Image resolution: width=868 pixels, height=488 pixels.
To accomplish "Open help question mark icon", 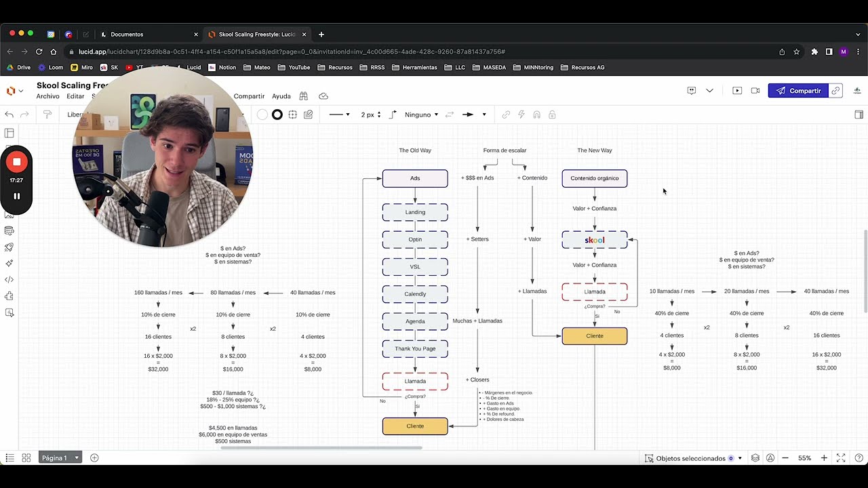I will click(x=859, y=458).
